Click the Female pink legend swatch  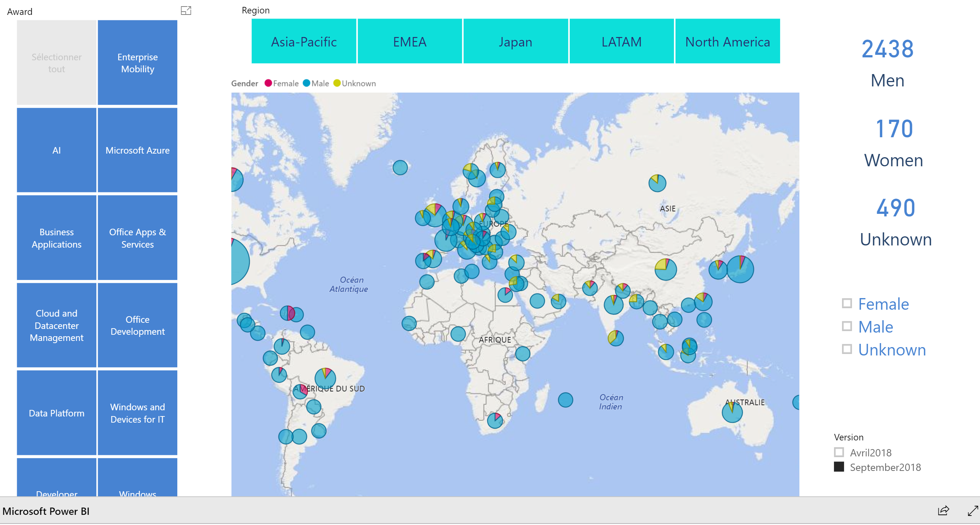[x=268, y=83]
